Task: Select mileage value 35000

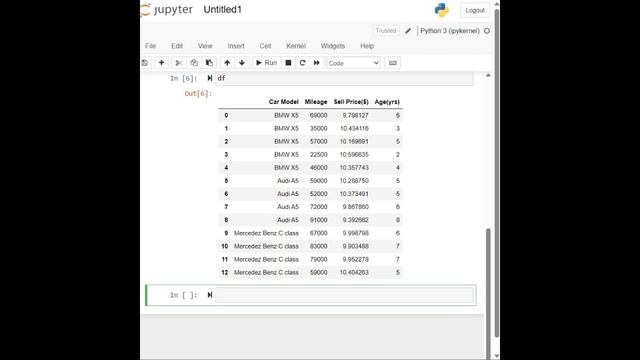Action: 318,129
